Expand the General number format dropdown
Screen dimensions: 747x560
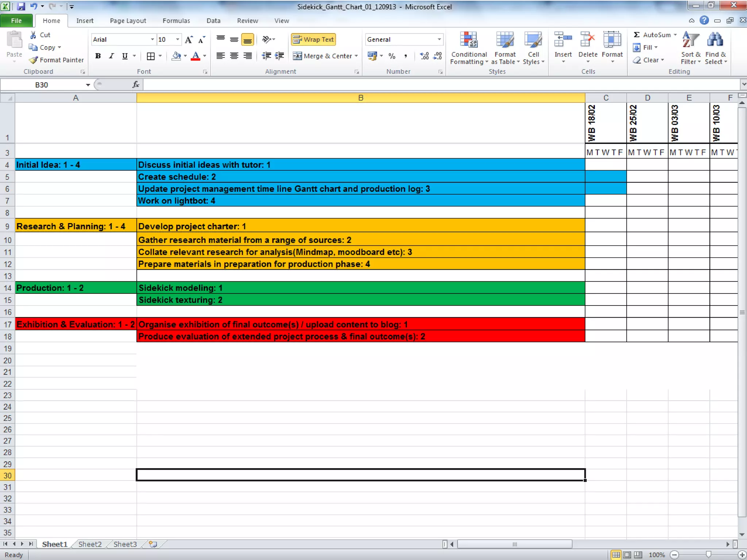click(x=439, y=39)
